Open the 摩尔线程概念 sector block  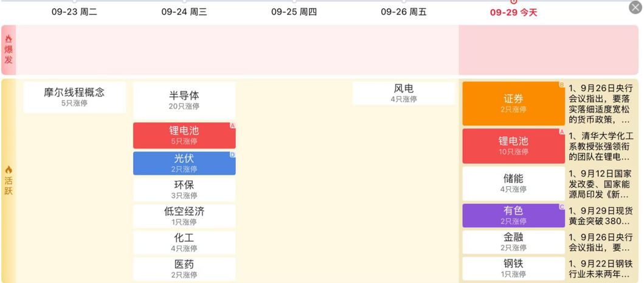pyautogui.click(x=74, y=97)
